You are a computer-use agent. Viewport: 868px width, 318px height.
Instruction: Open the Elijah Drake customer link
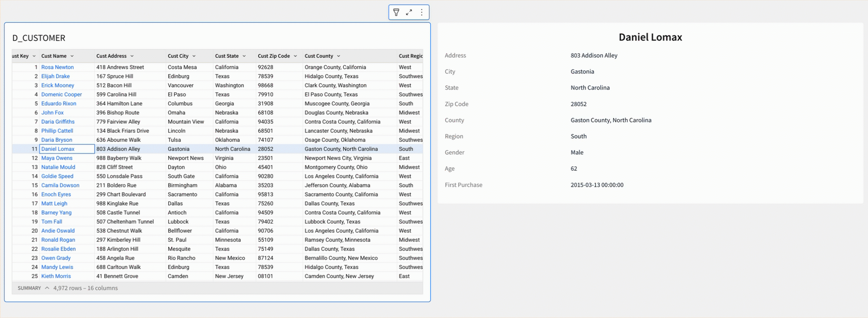point(56,76)
